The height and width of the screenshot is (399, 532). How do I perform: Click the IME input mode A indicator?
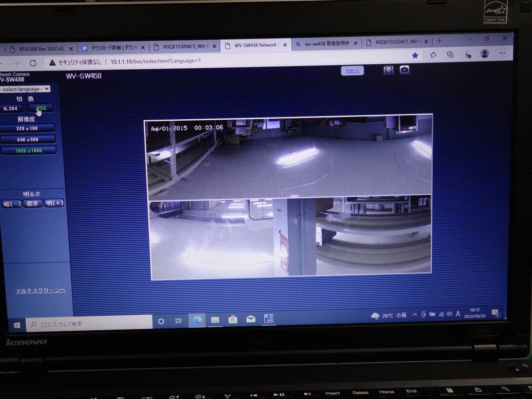coord(458,313)
